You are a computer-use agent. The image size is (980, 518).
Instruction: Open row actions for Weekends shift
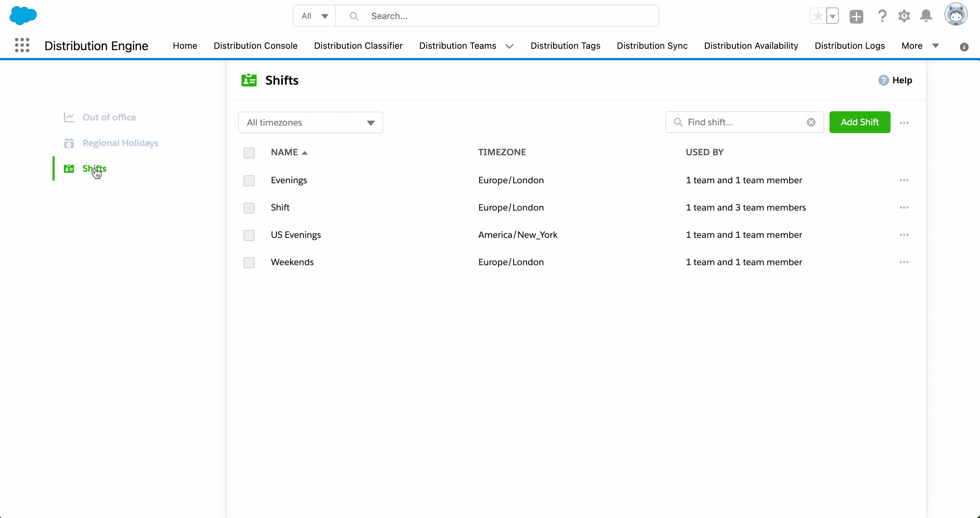pos(904,262)
